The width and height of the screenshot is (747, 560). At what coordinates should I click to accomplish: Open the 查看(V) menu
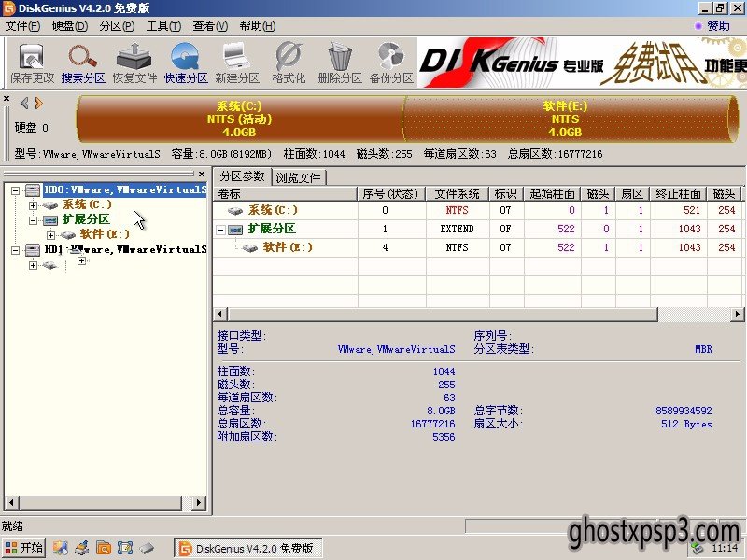pyautogui.click(x=210, y=26)
